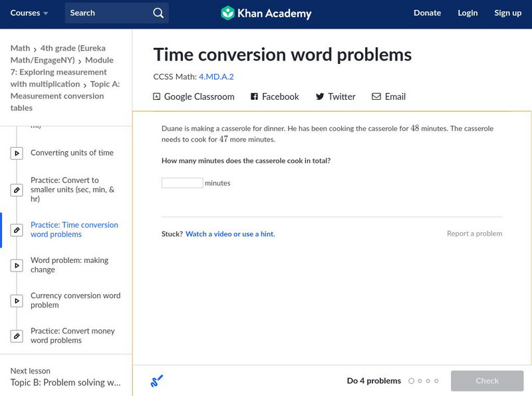Open the Courses dropdown

[x=29, y=12]
